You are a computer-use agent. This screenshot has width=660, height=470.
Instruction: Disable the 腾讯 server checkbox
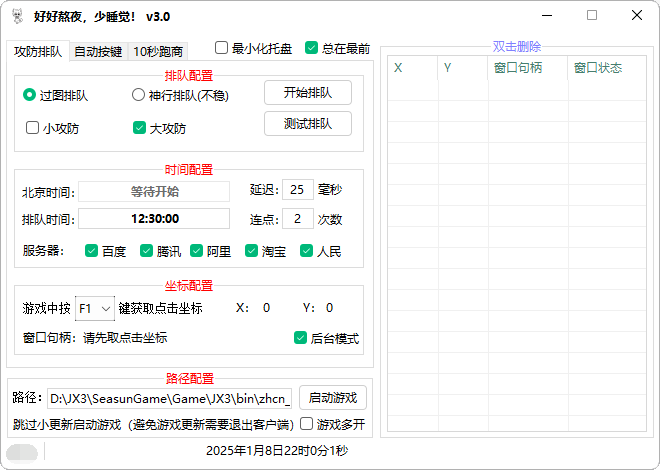[x=148, y=251]
